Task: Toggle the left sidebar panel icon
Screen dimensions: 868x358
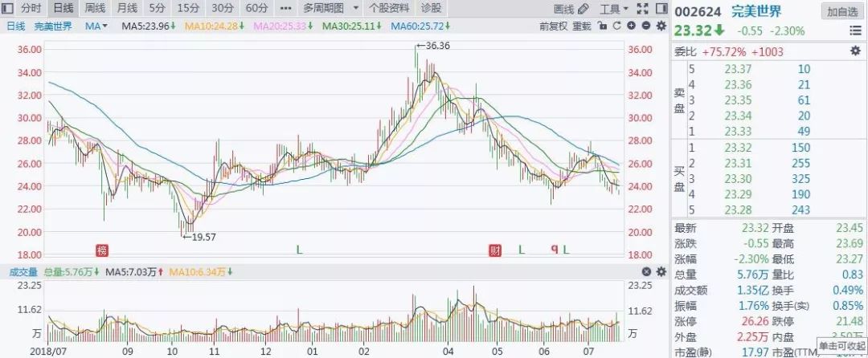Action: 6,8
